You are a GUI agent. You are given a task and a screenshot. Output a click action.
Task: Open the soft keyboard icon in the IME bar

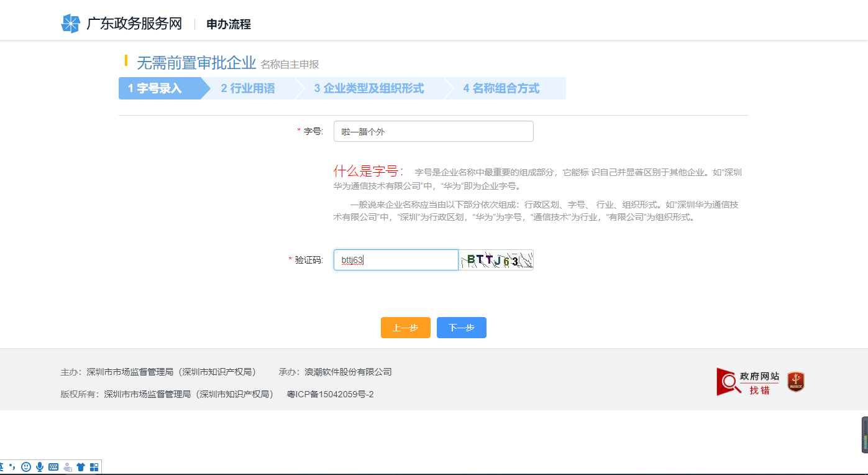pyautogui.click(x=54, y=466)
